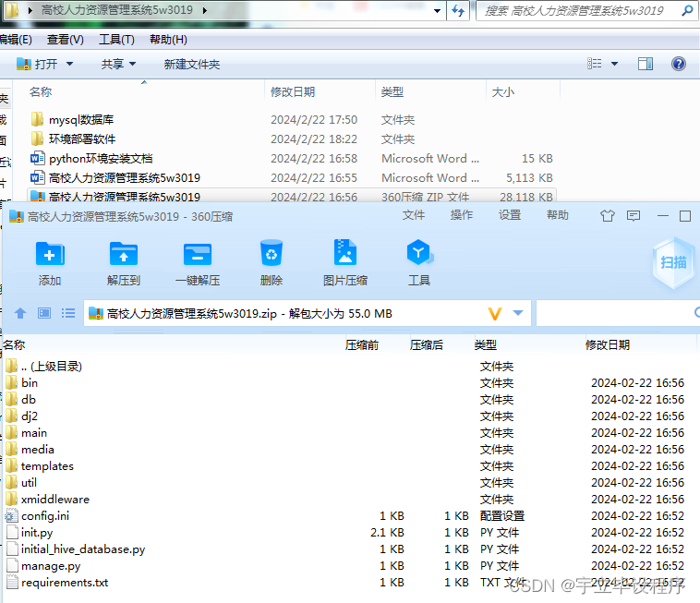
Task: Open the 工具(T) menu in Explorer
Action: pyautogui.click(x=116, y=40)
